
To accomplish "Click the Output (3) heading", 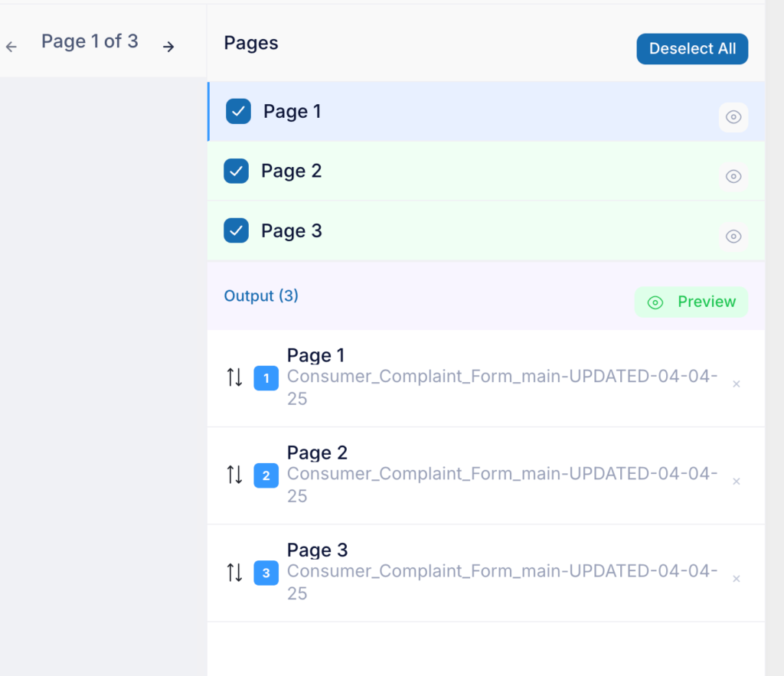I will click(x=261, y=296).
